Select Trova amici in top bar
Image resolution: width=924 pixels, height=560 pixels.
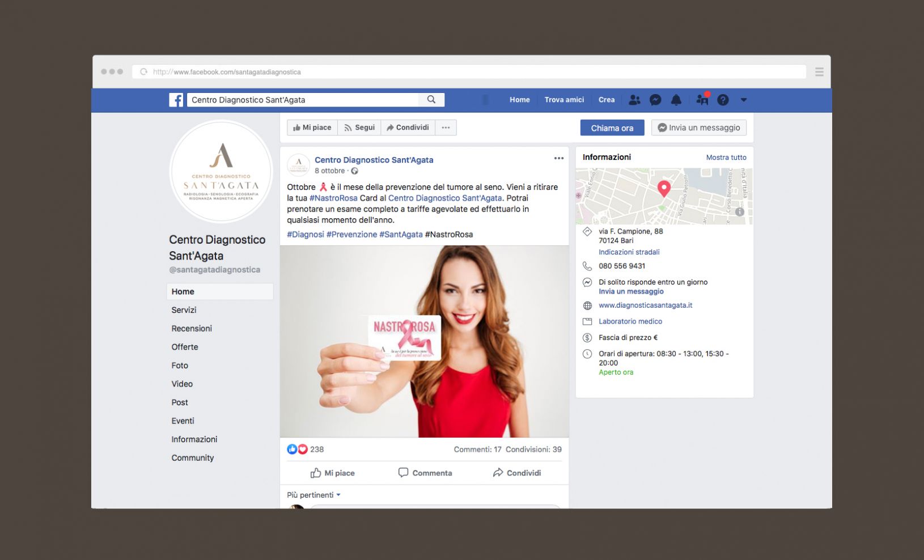[564, 100]
